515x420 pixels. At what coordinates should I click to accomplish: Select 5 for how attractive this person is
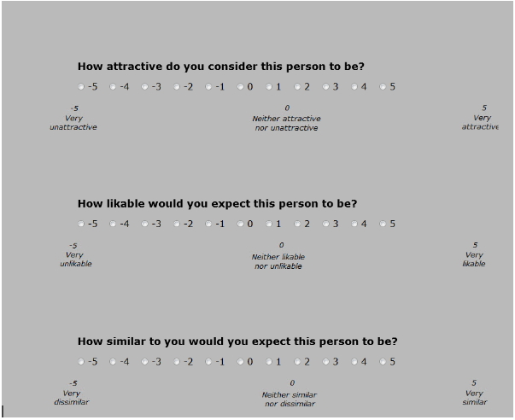click(x=383, y=87)
